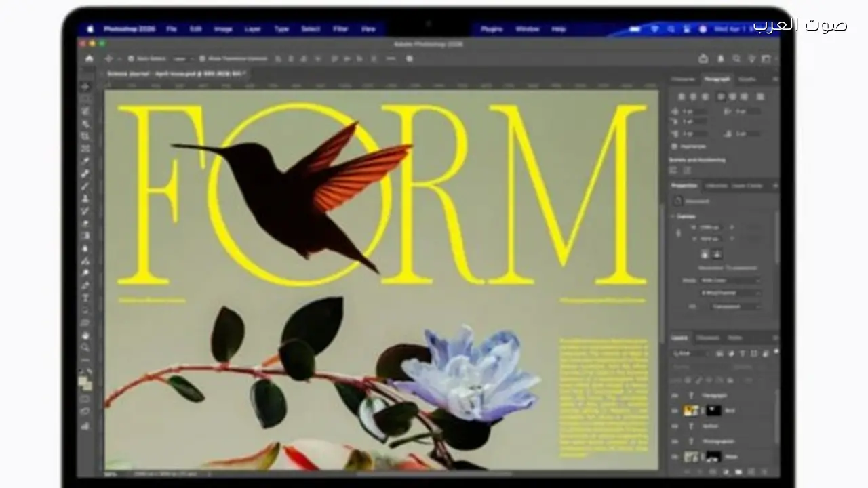
Task: Collapse the Canvas section in Properties
Action: (674, 216)
